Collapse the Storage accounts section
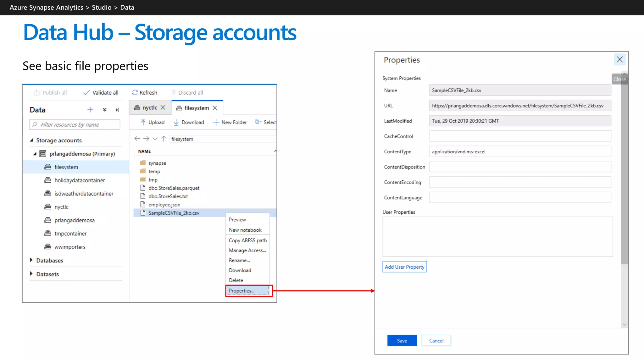This screenshot has width=644, height=362. point(31,140)
